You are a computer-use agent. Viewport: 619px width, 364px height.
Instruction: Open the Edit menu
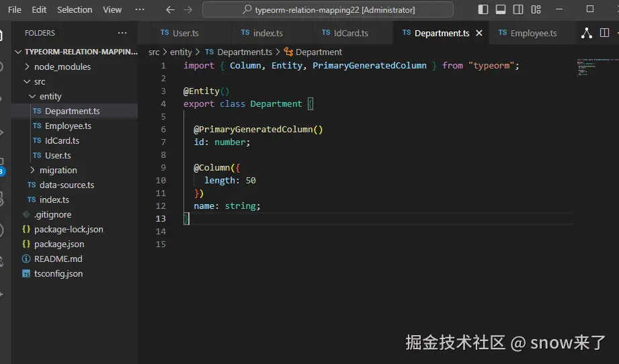(39, 9)
